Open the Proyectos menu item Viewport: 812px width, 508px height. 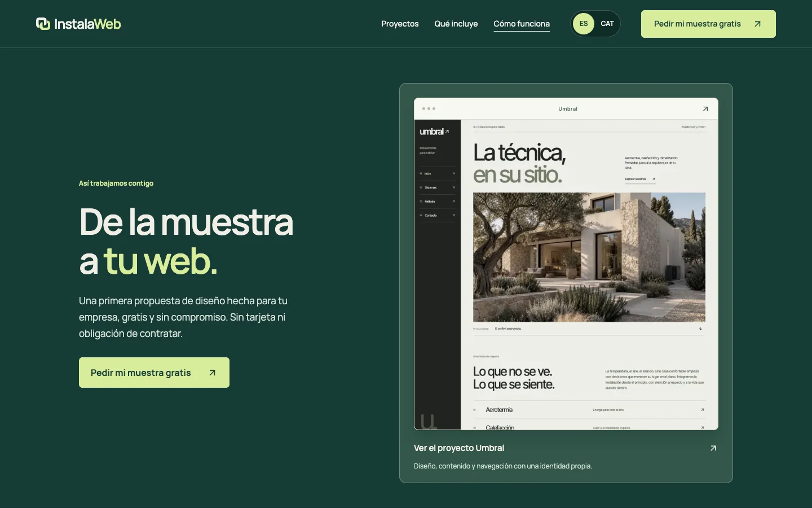tap(400, 24)
